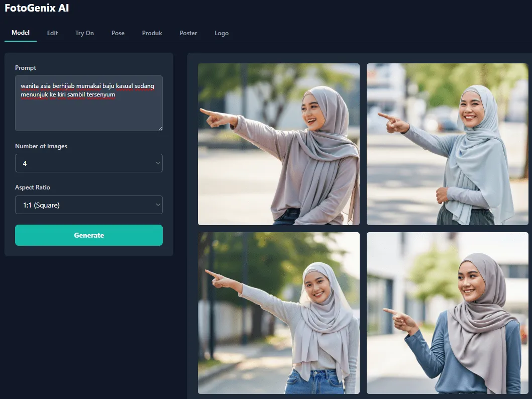Select the top-left generated image
The image size is (532, 399).
click(x=279, y=144)
